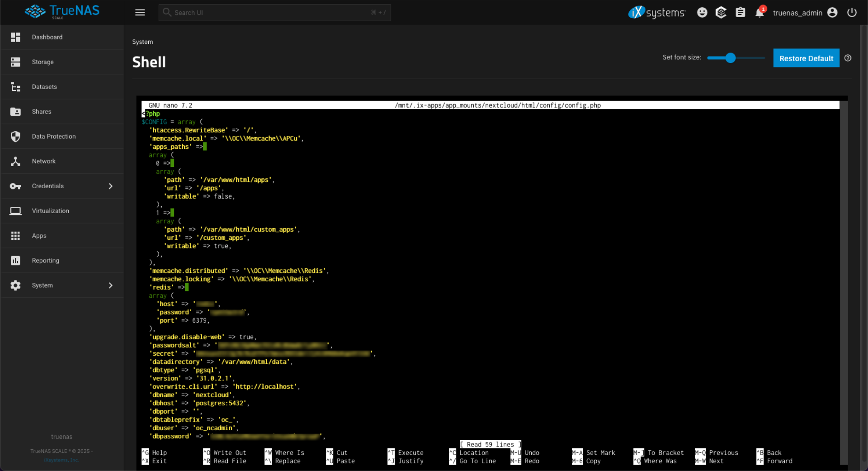Click the Apps grid icon

pyautogui.click(x=15, y=236)
